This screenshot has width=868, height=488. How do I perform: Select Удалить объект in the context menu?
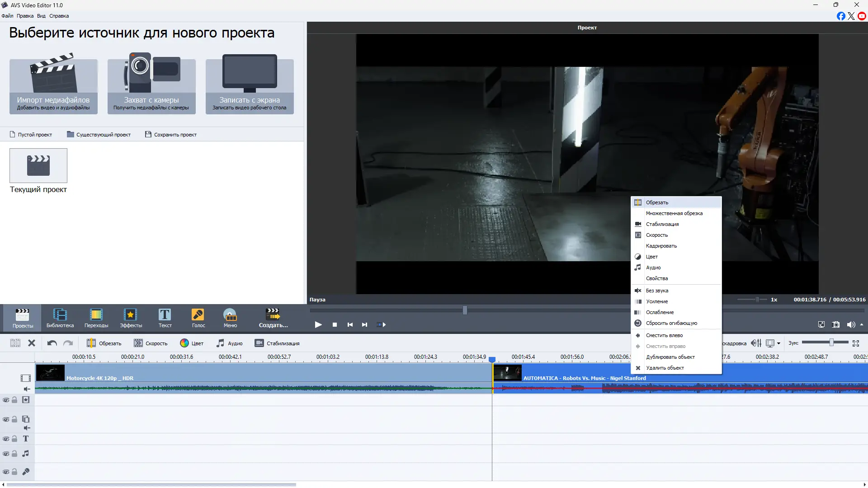coord(665,368)
